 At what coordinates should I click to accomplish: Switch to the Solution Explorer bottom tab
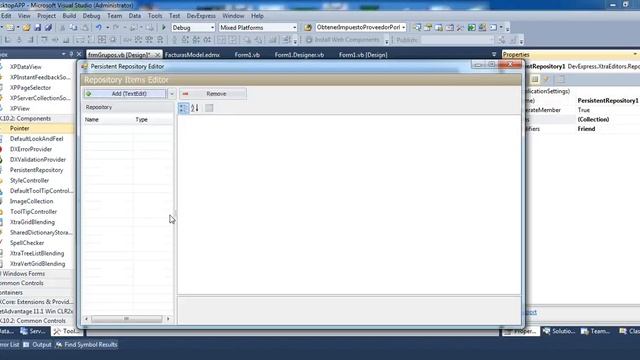point(559,331)
